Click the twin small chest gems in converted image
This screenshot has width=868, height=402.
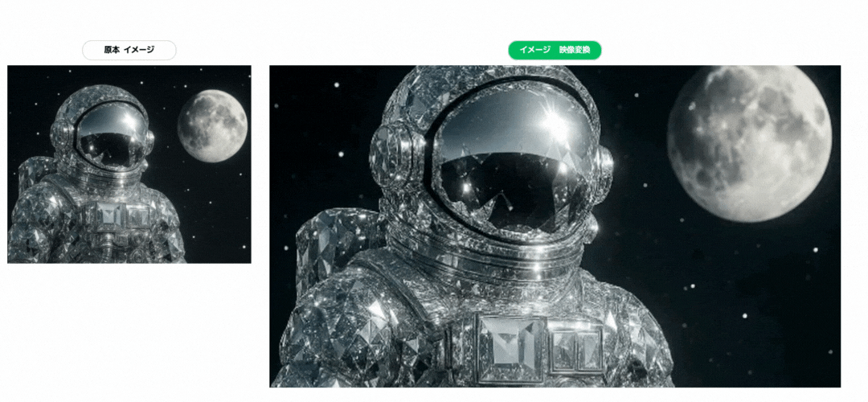tap(576, 349)
